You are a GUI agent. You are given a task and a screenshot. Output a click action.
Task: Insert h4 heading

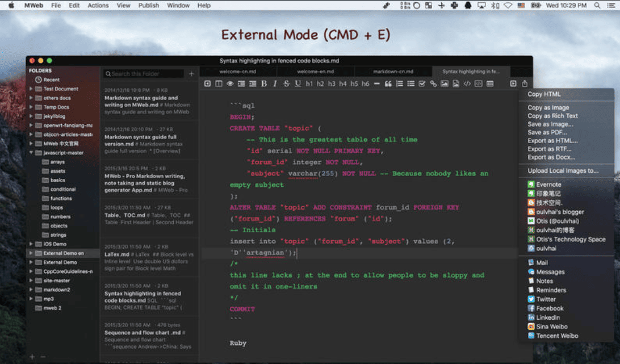[x=343, y=83]
